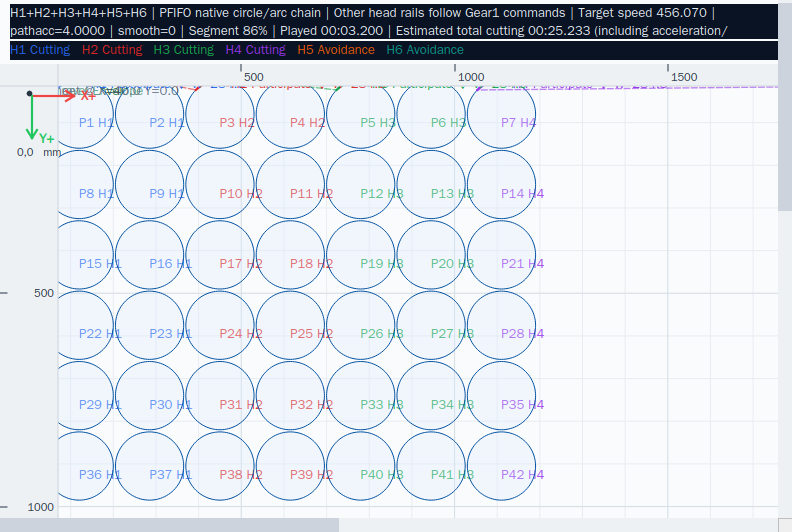Pick the P20 H3 circle

[x=431, y=255]
